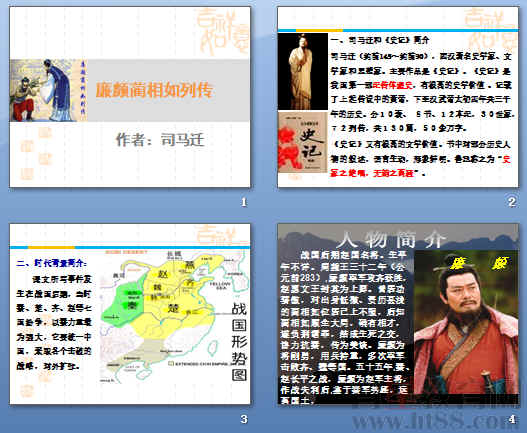The height and width of the screenshot is (433, 527).
Task: Click the painting illustration on slide 1
Action: click(48, 90)
